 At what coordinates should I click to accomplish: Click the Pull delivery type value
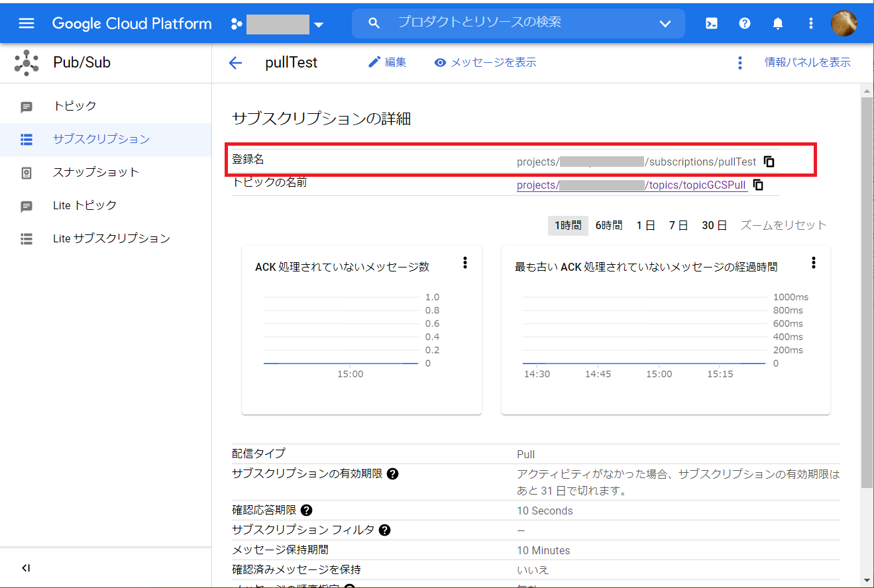[x=526, y=455]
